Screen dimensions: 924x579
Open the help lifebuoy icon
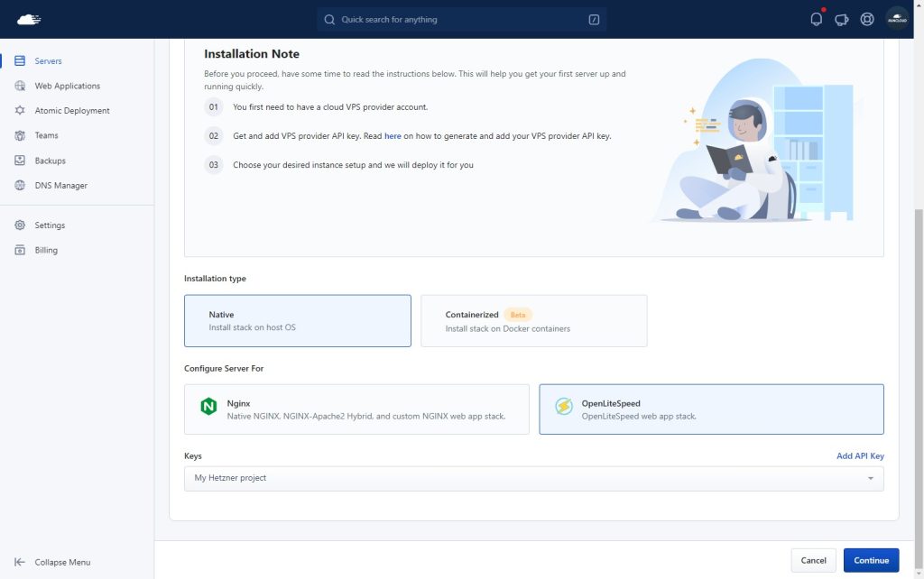coord(867,20)
